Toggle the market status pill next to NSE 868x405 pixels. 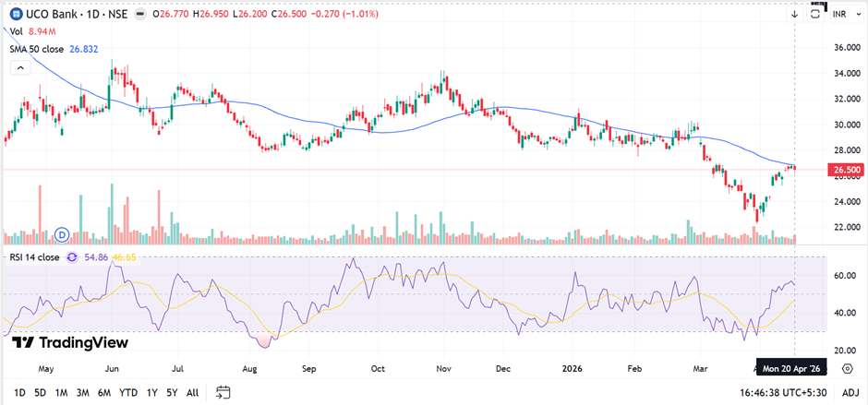(x=139, y=14)
